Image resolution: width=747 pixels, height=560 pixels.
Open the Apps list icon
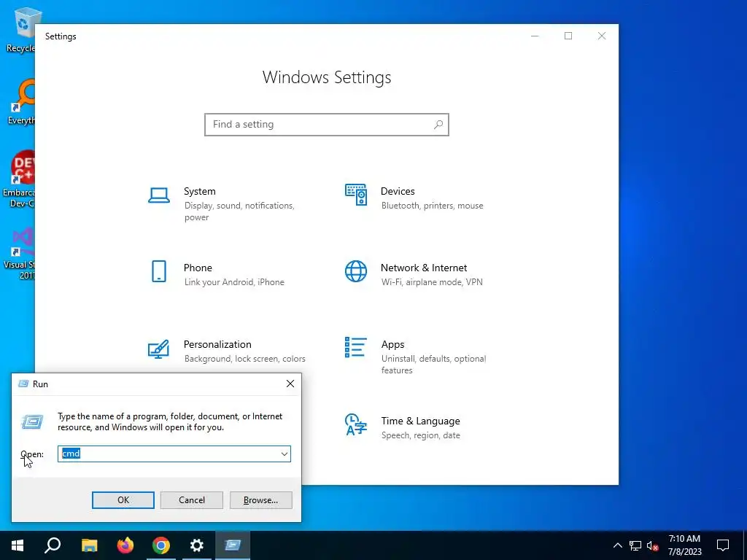356,347
